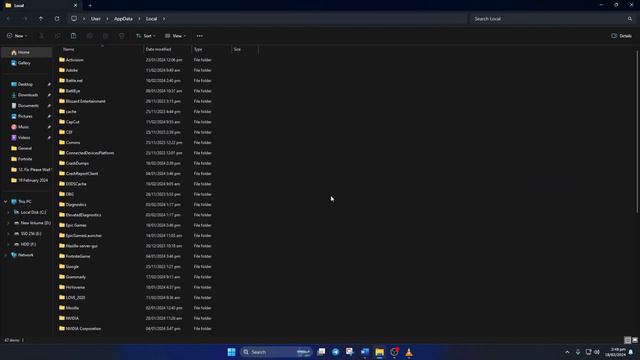This screenshot has height=360, width=640.
Task: Switch to details list view icon
Action: click(628, 340)
